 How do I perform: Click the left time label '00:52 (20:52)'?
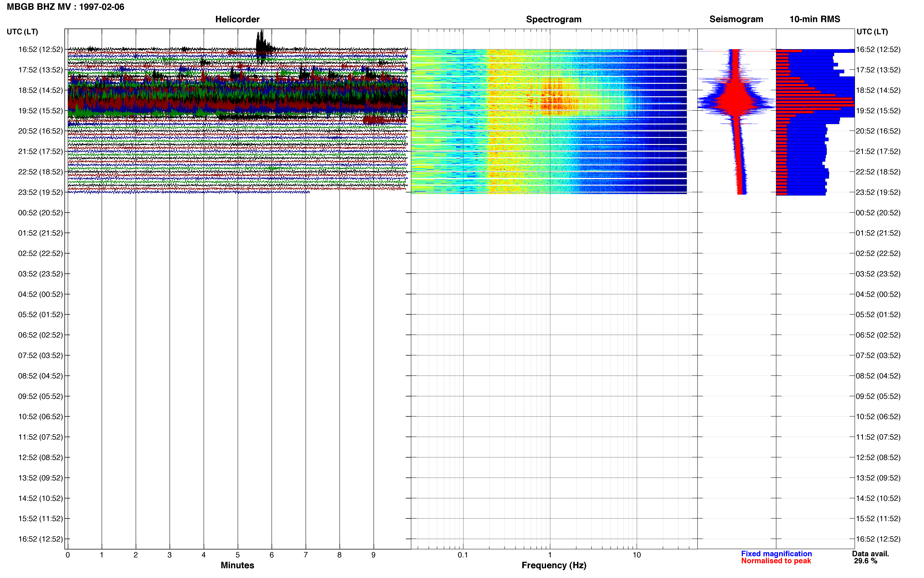pyautogui.click(x=40, y=212)
